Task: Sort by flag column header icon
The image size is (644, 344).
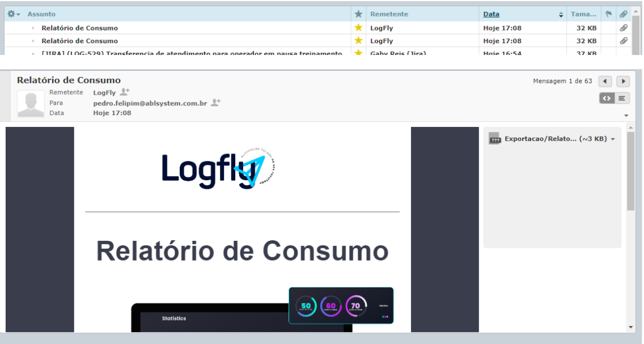Action: tap(609, 14)
